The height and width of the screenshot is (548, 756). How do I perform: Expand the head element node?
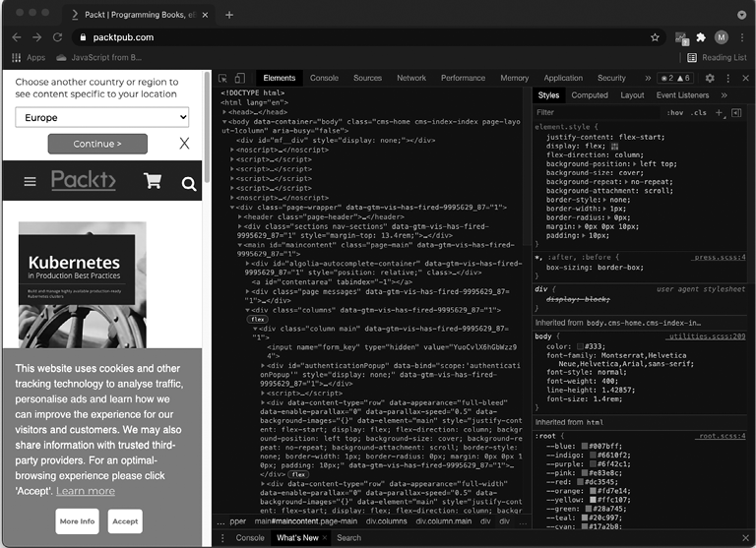(x=226, y=113)
